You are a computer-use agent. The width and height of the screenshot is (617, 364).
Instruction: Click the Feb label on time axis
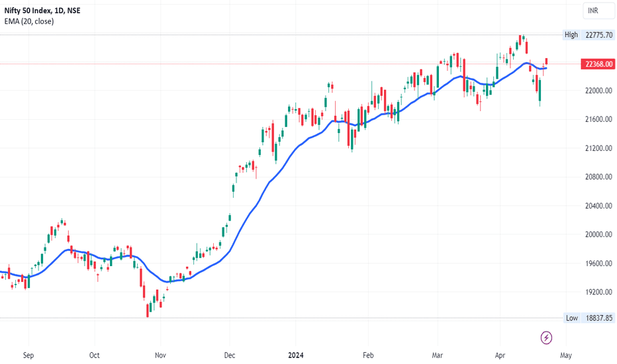368,355
